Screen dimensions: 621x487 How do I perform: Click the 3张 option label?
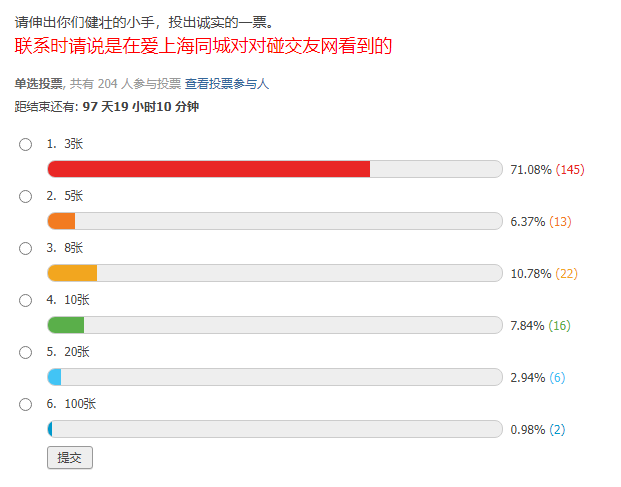74,144
